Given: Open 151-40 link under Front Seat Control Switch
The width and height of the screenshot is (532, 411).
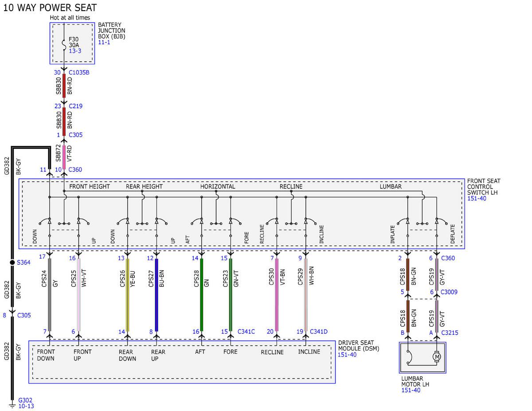Looking at the screenshot, I should [476, 199].
